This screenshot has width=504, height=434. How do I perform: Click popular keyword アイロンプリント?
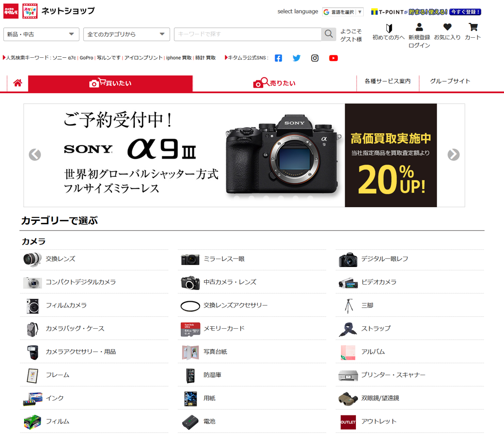click(143, 58)
